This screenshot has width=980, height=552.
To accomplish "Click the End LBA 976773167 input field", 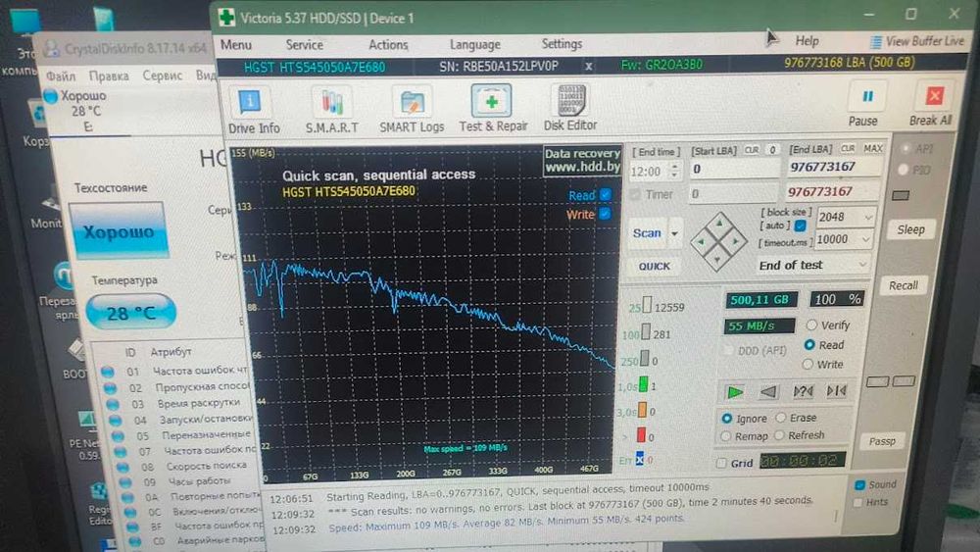I will (834, 167).
